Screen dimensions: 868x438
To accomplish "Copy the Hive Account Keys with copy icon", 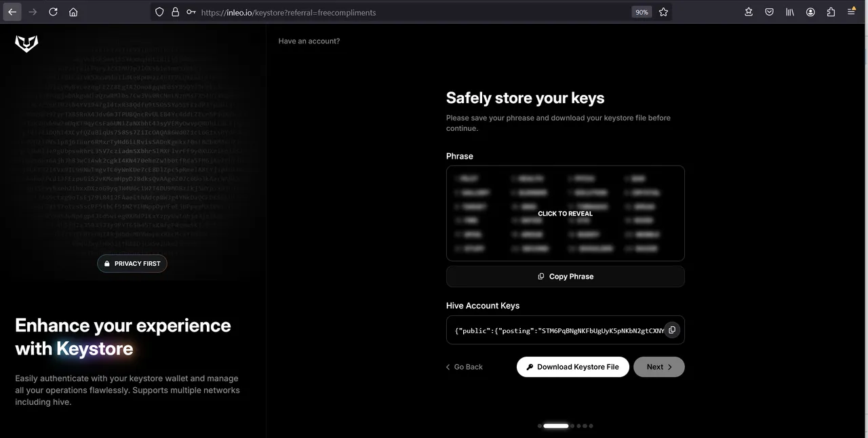I will click(x=672, y=330).
